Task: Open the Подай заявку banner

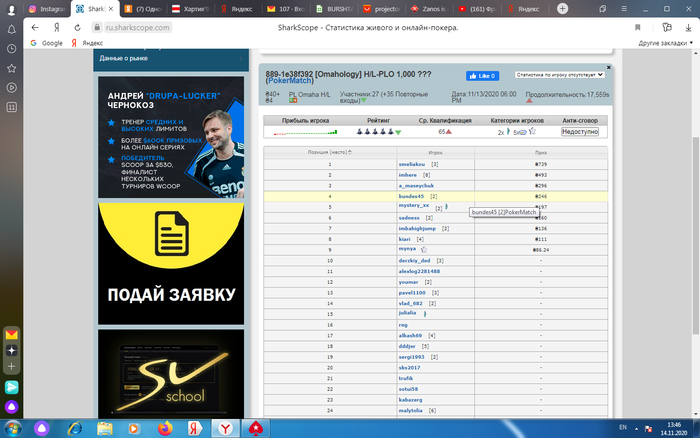Action: pos(171,263)
